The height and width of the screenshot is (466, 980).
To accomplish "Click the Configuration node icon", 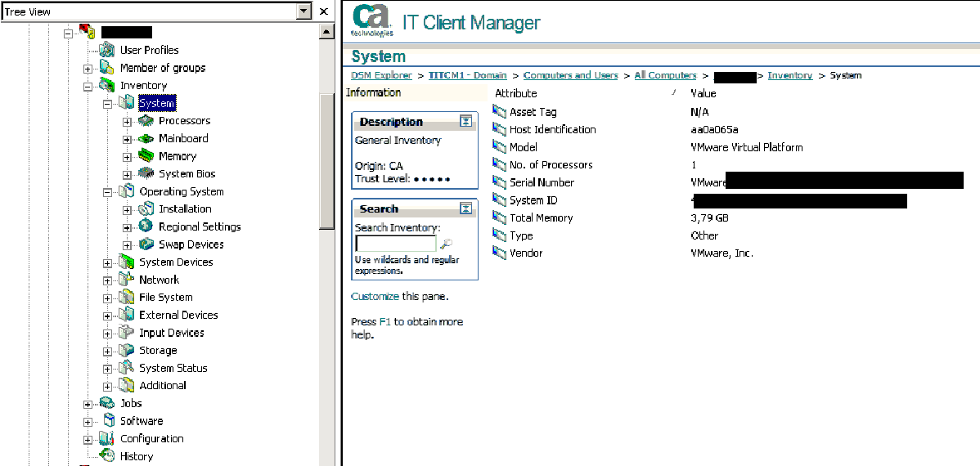I will tap(107, 438).
